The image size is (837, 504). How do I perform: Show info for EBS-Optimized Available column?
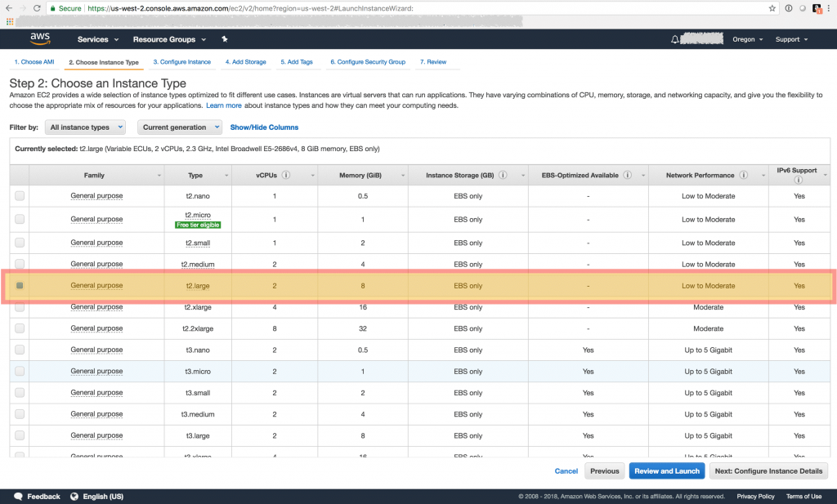pos(628,175)
